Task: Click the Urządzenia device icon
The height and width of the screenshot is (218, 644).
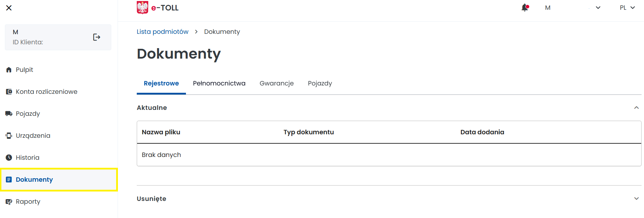Action: [x=9, y=136]
